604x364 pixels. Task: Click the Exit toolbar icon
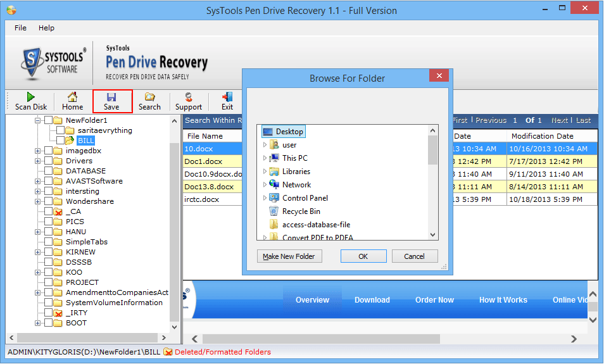click(x=227, y=97)
